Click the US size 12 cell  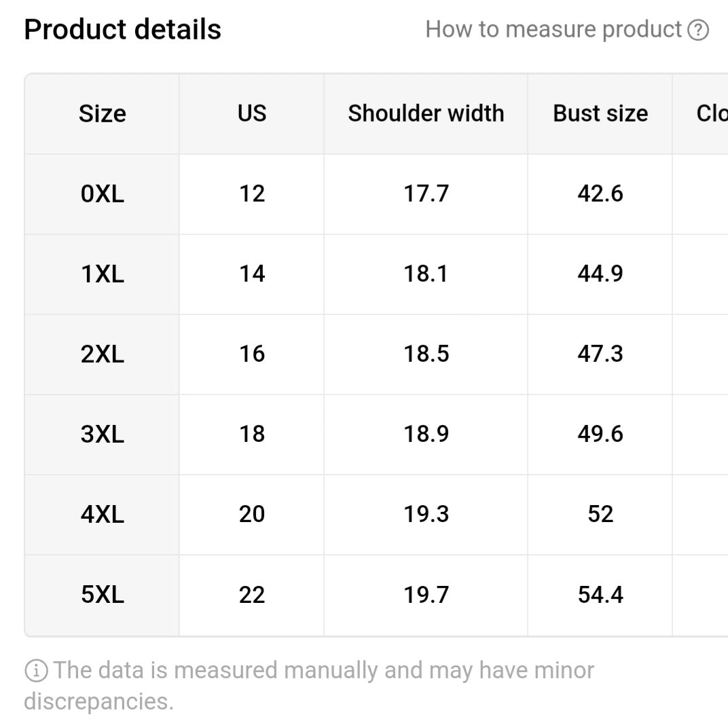tap(251, 194)
